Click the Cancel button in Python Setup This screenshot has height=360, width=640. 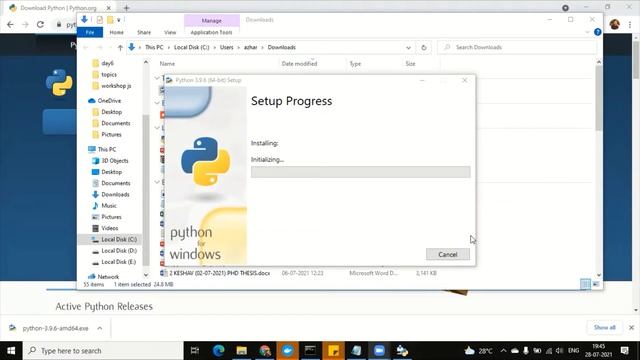pos(448,254)
